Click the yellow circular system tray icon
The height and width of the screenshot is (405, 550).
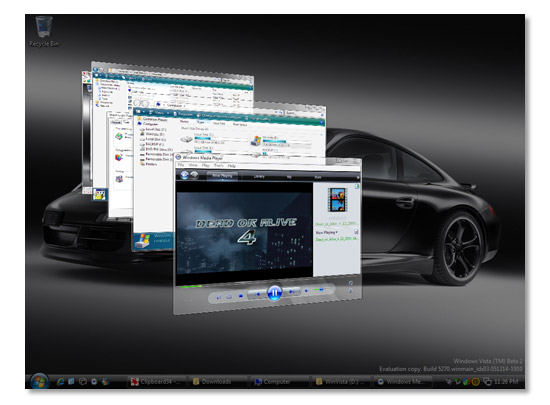[x=476, y=382]
